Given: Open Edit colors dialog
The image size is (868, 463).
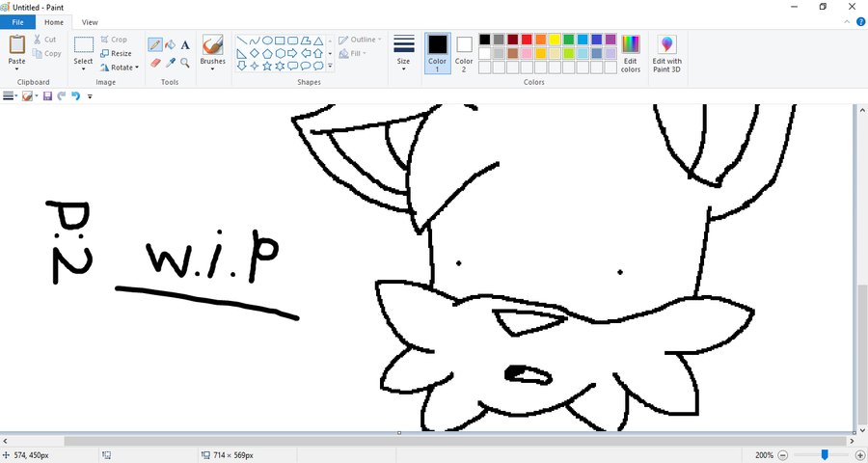Looking at the screenshot, I should (x=631, y=54).
